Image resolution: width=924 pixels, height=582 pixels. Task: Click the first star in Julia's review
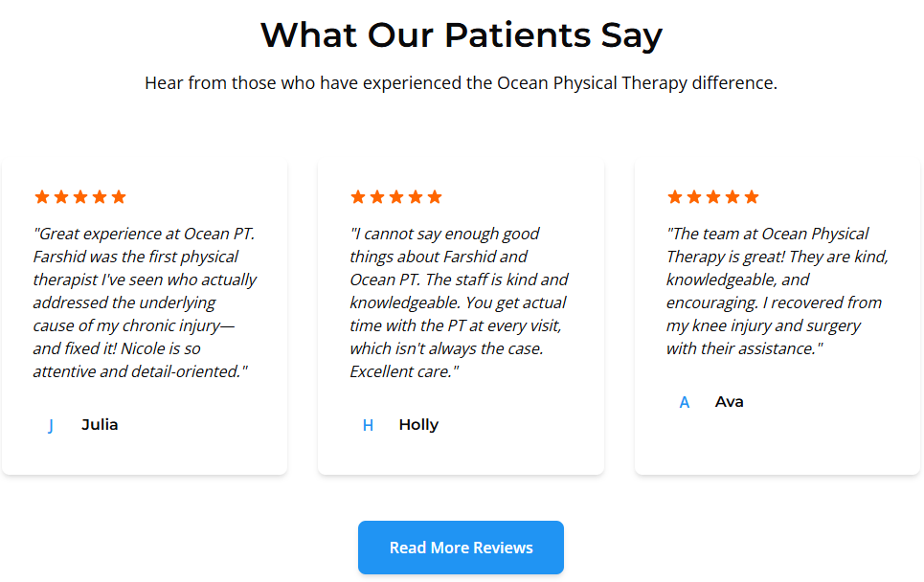coord(42,197)
